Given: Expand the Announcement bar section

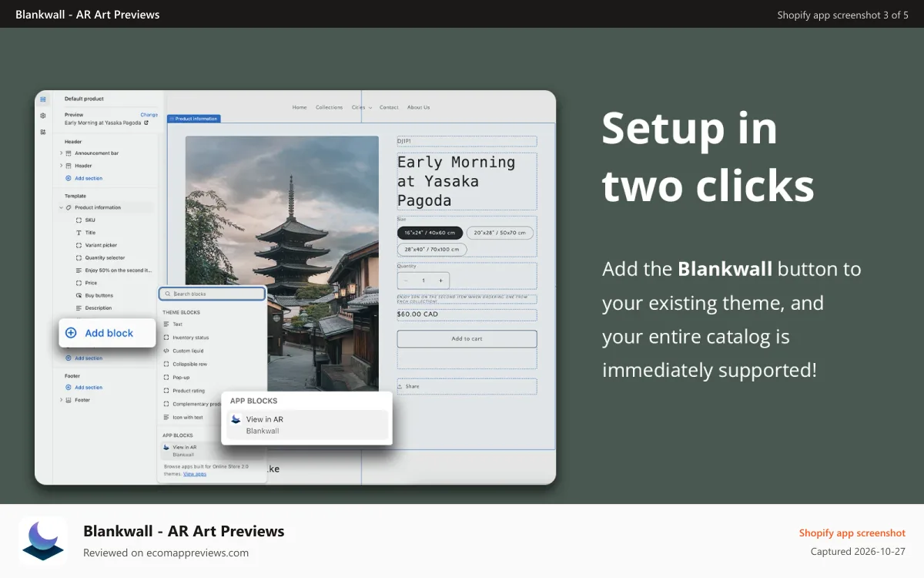Looking at the screenshot, I should (x=61, y=153).
